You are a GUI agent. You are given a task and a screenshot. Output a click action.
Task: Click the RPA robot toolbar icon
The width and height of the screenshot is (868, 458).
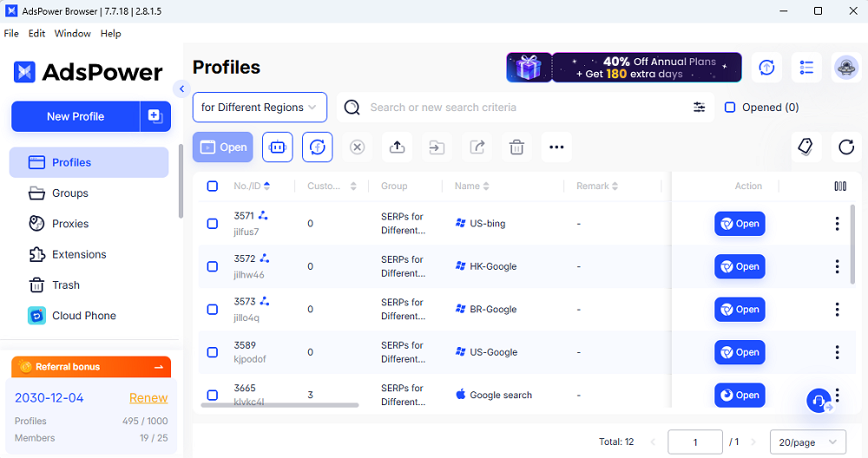tap(278, 147)
